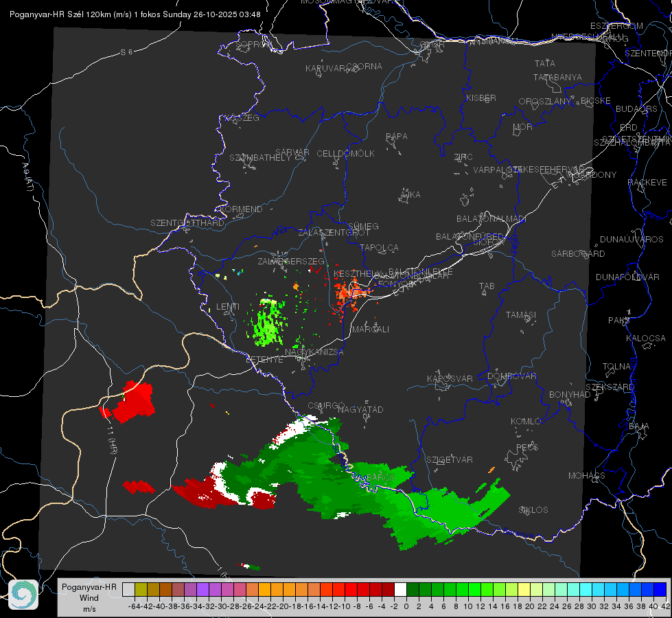Screen dimensions: 672x618
Task: Click the DOMBOVAR city label
Action: 511,376
